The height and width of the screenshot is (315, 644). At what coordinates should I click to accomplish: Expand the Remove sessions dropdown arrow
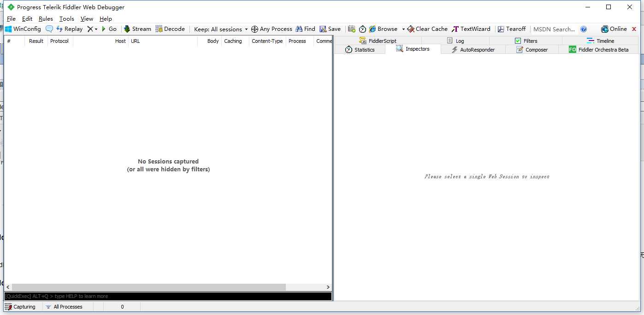point(96,29)
